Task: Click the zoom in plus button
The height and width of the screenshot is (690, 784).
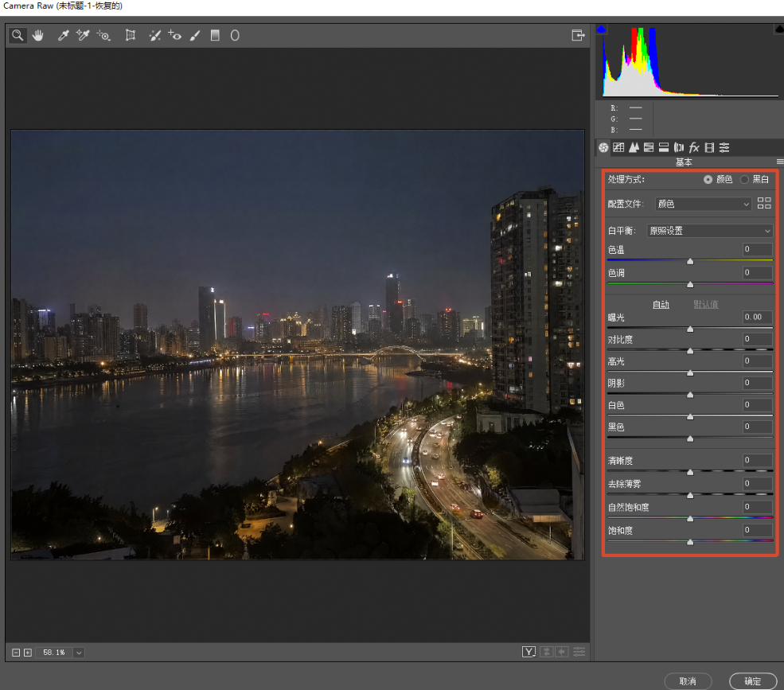Action: coord(28,653)
